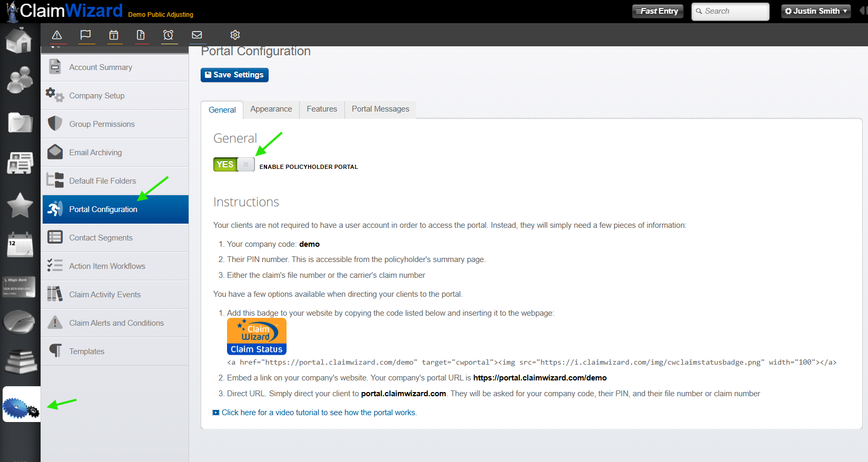This screenshot has height=462, width=868.
Task: Click the envelope mail toolbar icon
Action: point(197,35)
